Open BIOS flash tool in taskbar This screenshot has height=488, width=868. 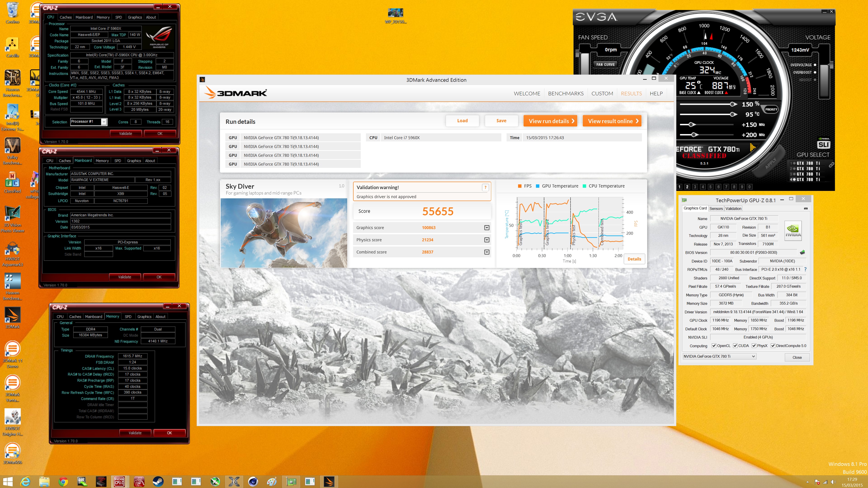point(82,482)
